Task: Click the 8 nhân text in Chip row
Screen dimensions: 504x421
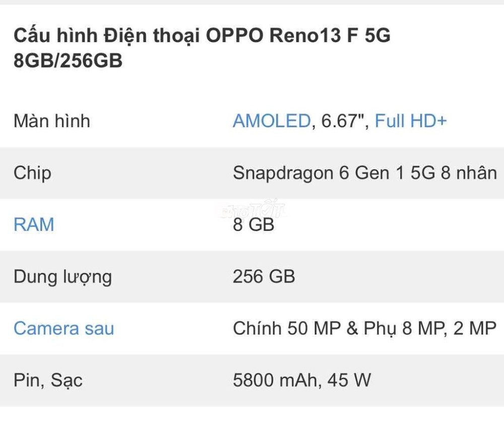Action: pyautogui.click(x=469, y=173)
